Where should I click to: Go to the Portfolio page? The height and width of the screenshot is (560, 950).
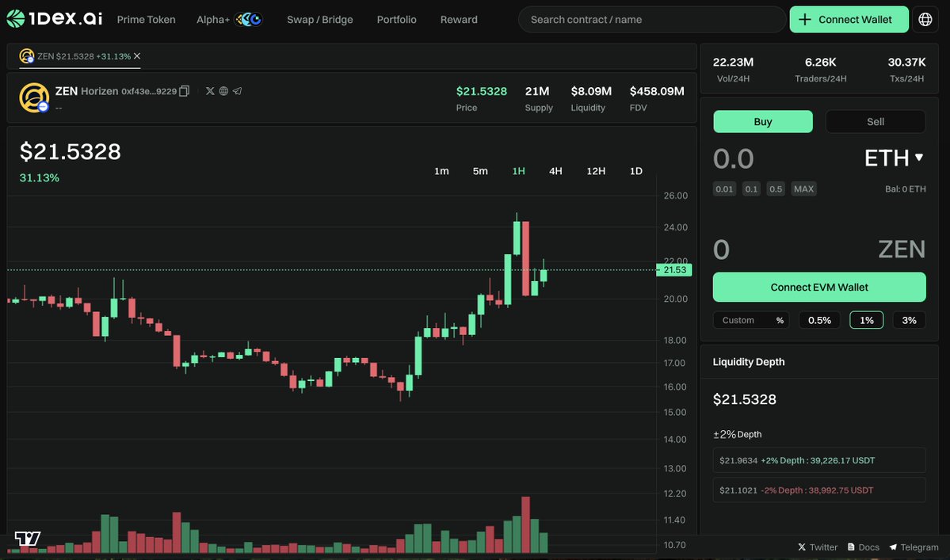tap(396, 19)
